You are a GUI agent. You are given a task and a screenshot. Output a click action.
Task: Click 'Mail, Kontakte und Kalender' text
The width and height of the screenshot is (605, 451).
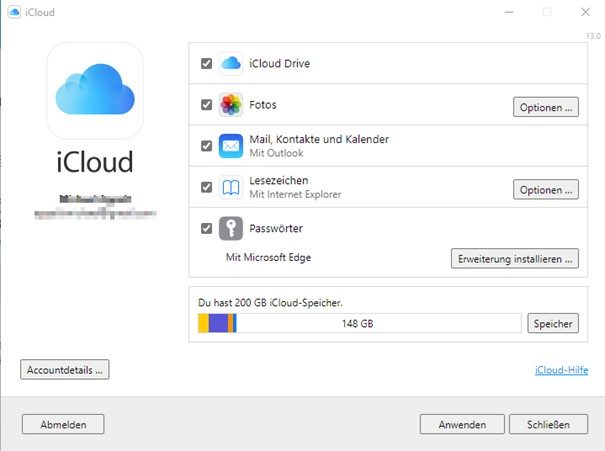319,139
